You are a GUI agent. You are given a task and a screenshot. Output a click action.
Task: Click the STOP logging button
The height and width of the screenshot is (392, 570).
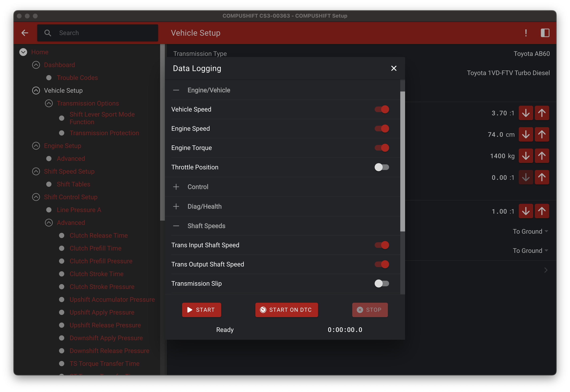[370, 310]
